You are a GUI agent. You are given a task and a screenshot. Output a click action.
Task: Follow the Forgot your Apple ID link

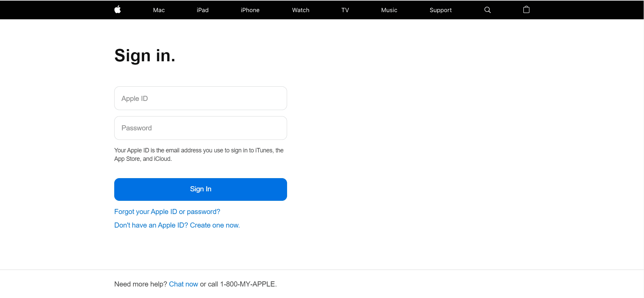[167, 212]
